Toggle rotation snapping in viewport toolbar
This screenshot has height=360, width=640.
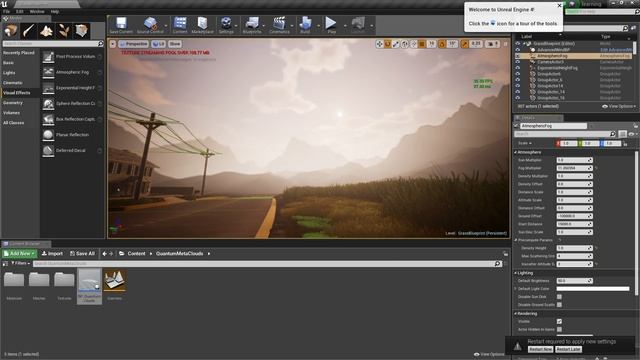(442, 44)
